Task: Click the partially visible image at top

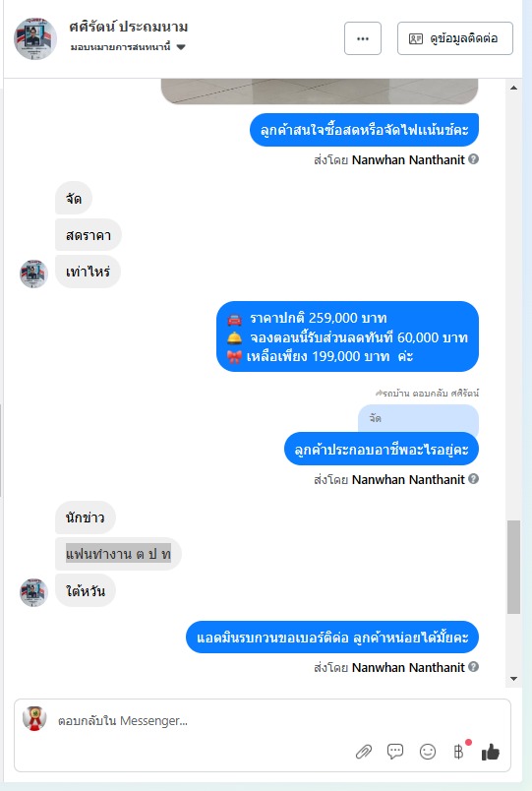Action: (320, 91)
